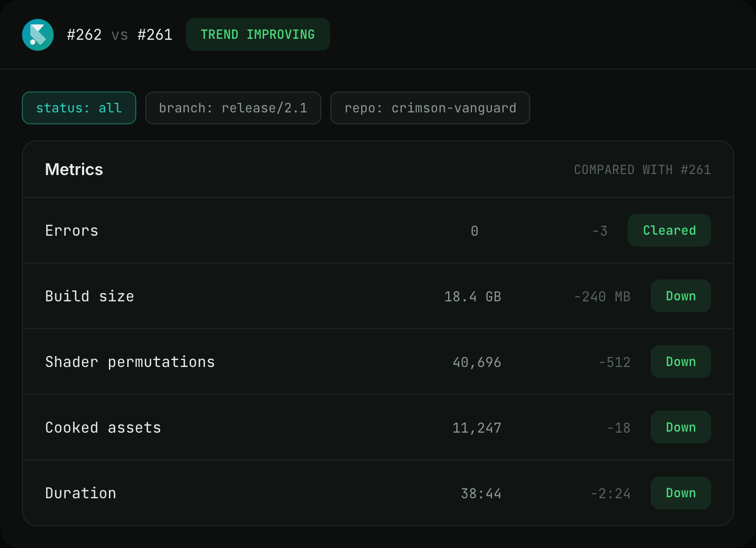Select build number #261 in header

155,35
